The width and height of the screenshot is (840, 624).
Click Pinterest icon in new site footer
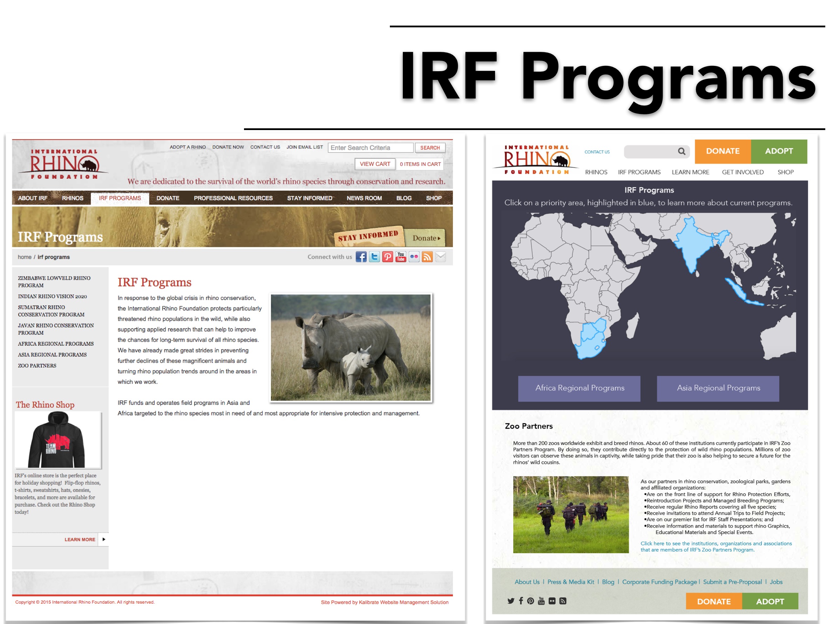[531, 601]
